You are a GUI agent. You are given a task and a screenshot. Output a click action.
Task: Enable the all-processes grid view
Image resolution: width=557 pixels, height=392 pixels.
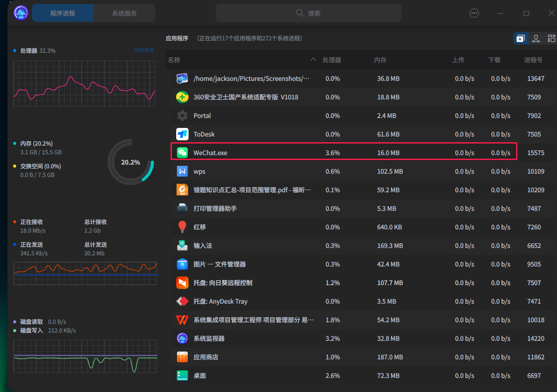pos(551,38)
